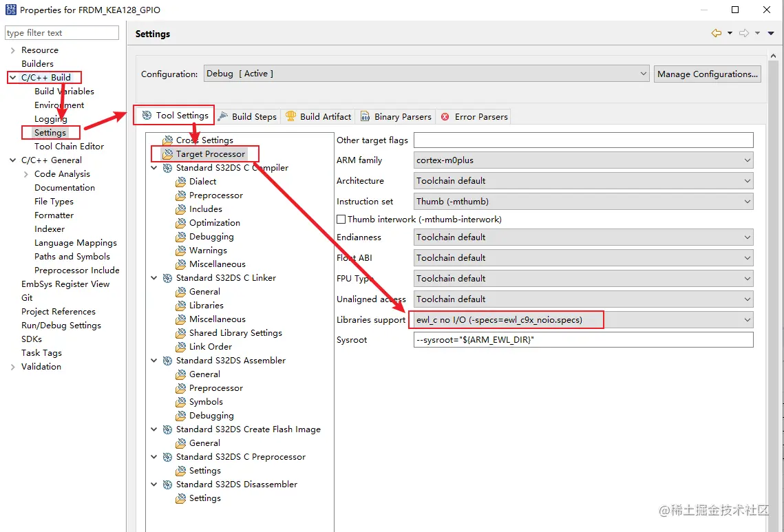Screen dimensions: 784x532
Task: Click the Link Order option icon
Action: point(180,346)
